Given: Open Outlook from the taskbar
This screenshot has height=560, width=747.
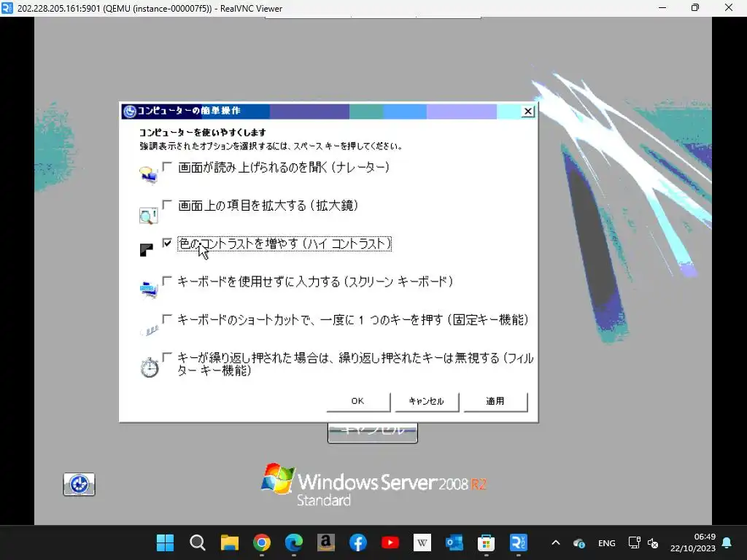Looking at the screenshot, I should point(454,542).
